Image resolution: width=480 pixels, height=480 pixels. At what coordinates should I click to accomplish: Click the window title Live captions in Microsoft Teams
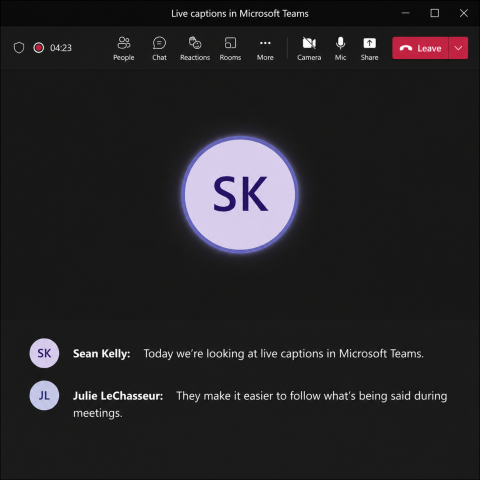tap(240, 14)
